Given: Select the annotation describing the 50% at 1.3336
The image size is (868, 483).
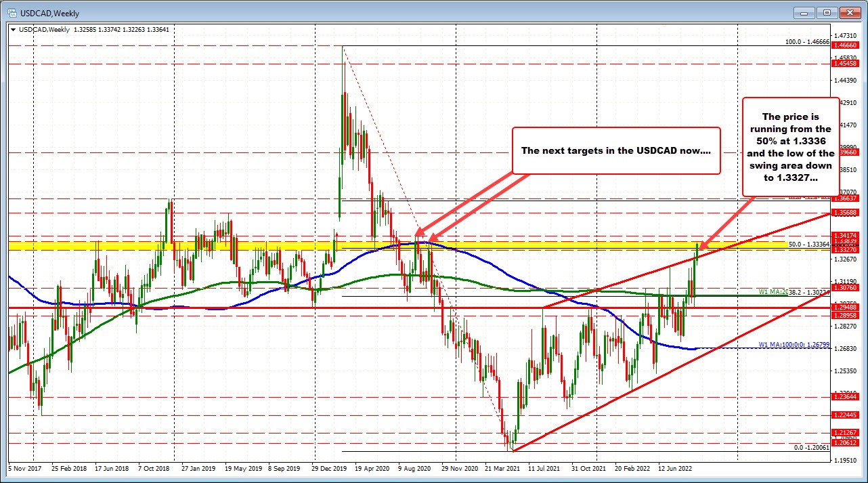Looking at the screenshot, I should click(x=791, y=150).
